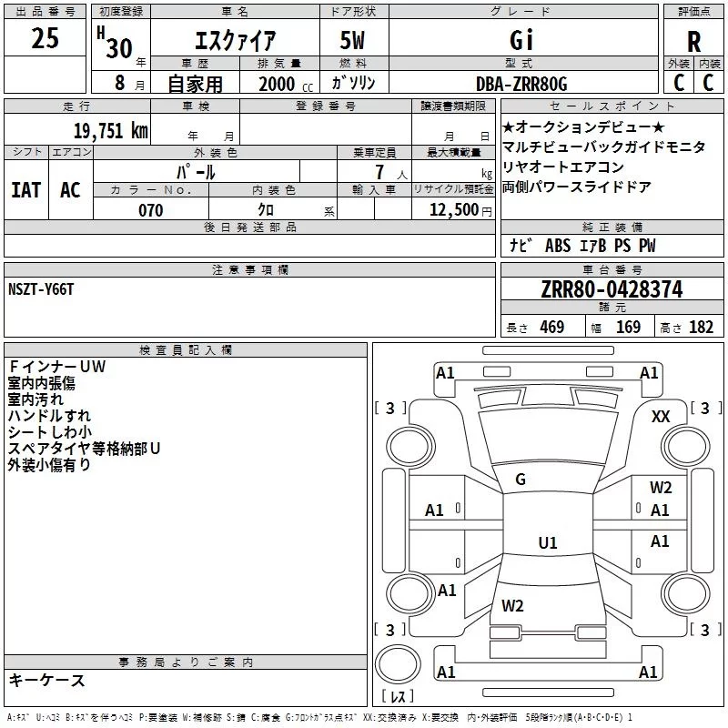Select the fuel type "ガソリン"
The height and width of the screenshot is (728, 728).
point(353,83)
